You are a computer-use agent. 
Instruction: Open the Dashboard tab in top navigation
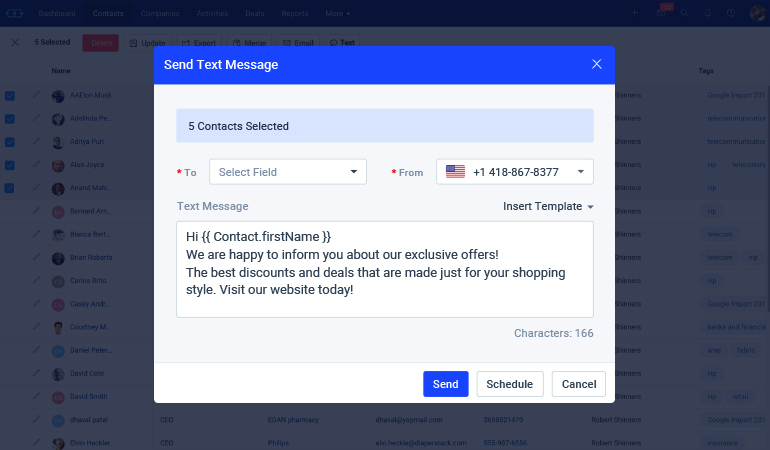(x=57, y=13)
